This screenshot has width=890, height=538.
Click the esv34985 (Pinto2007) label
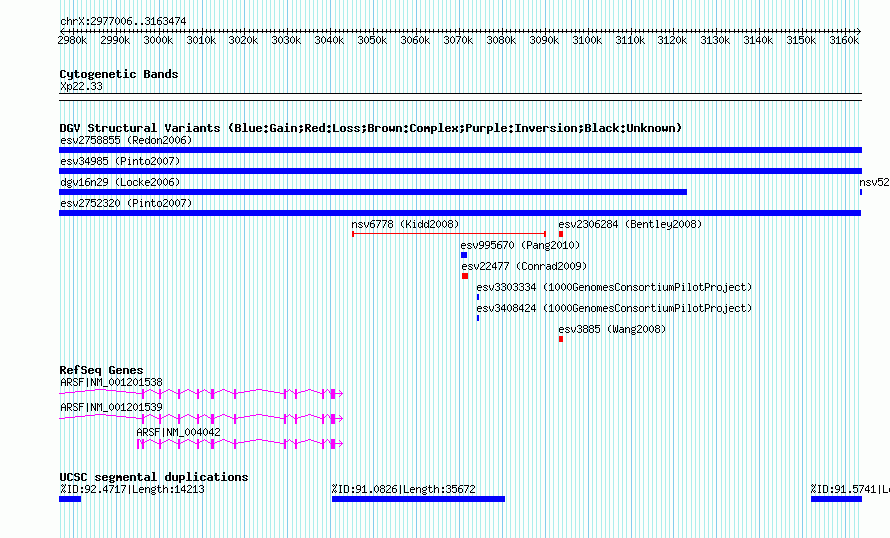(x=120, y=161)
